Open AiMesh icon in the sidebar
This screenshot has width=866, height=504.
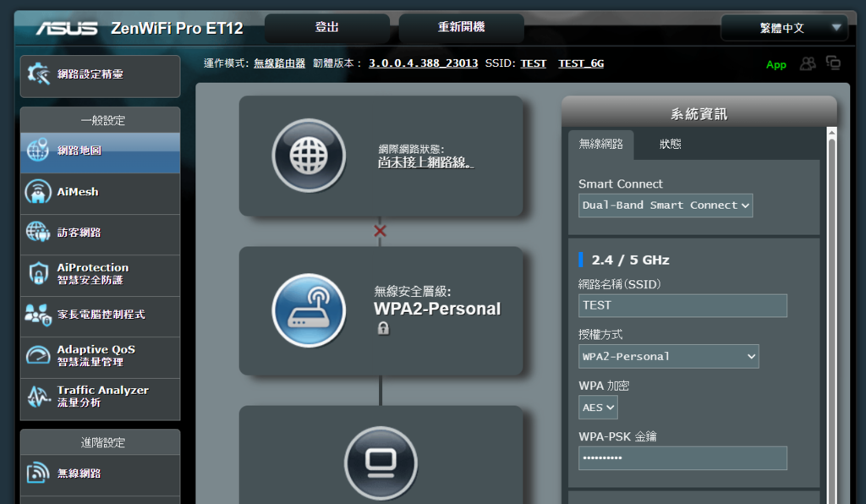point(38,192)
